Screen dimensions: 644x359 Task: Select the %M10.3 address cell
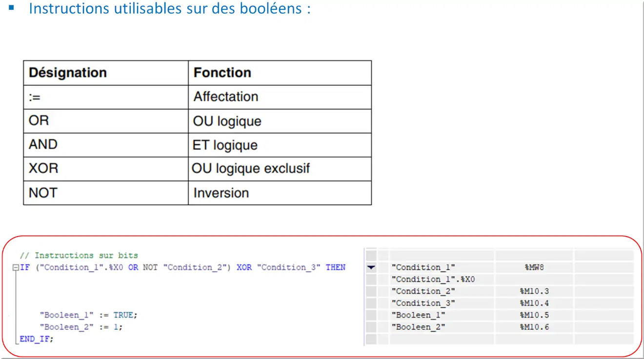pyautogui.click(x=534, y=291)
